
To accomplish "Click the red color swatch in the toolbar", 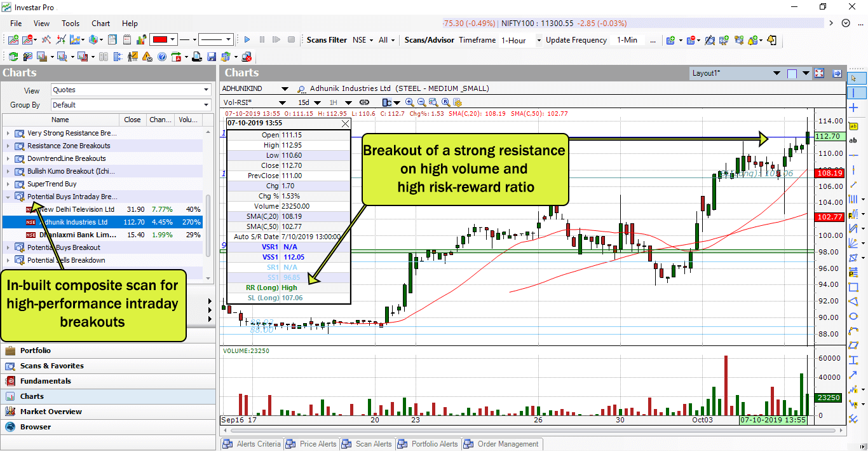I will [159, 39].
